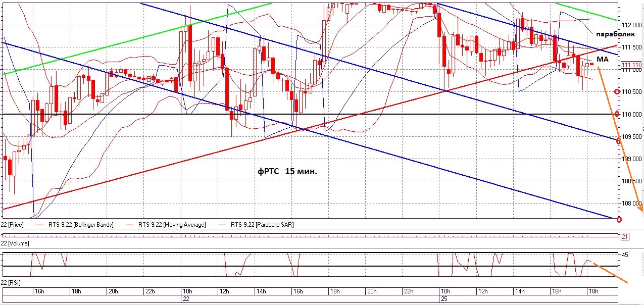The width and height of the screenshot is (644, 305).
Task: Click the 110 500 price axis label
Action: pos(632,92)
